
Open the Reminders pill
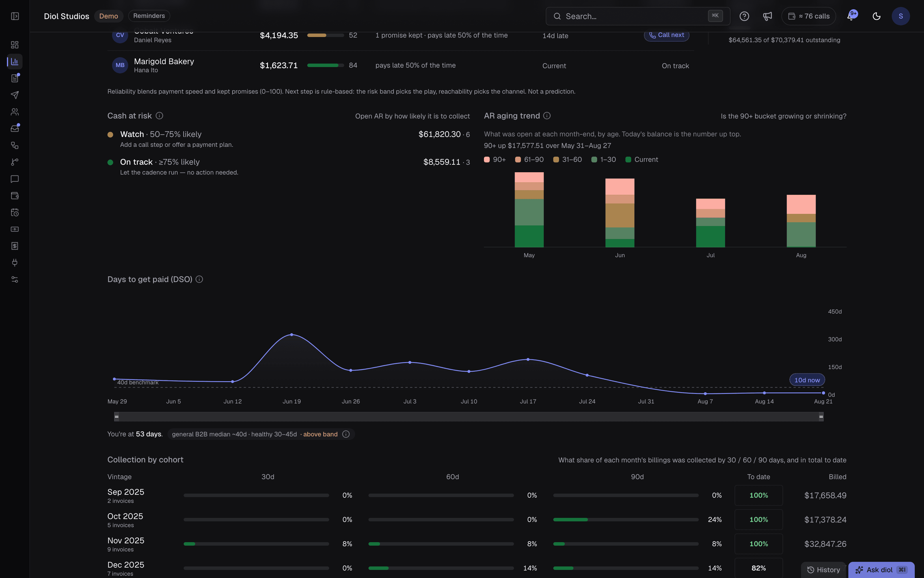click(x=149, y=16)
